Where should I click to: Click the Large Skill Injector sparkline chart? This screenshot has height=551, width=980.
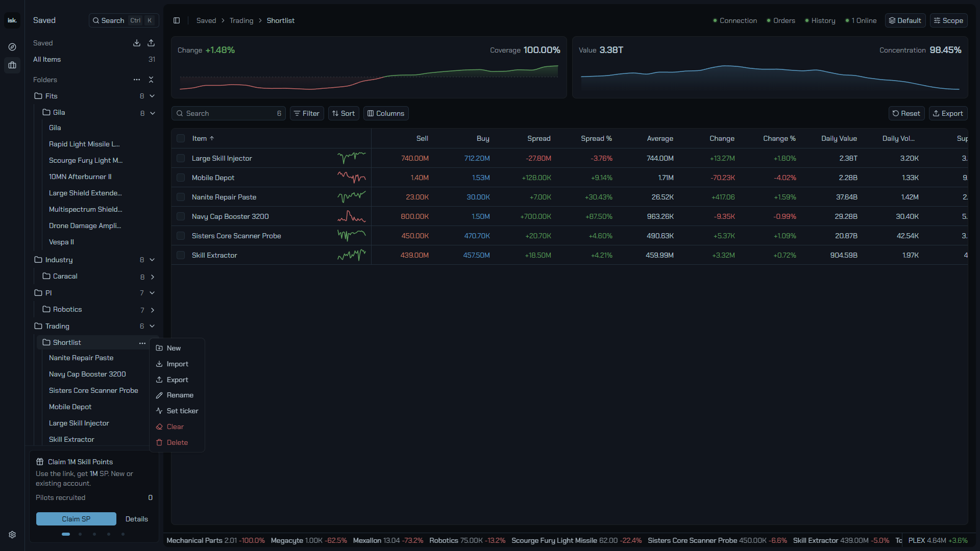(352, 158)
